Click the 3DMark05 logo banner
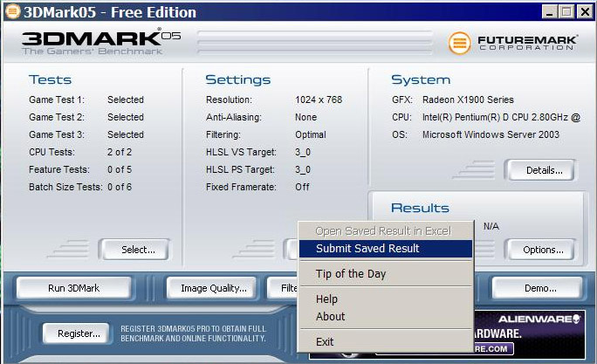597x364 pixels. [101, 42]
